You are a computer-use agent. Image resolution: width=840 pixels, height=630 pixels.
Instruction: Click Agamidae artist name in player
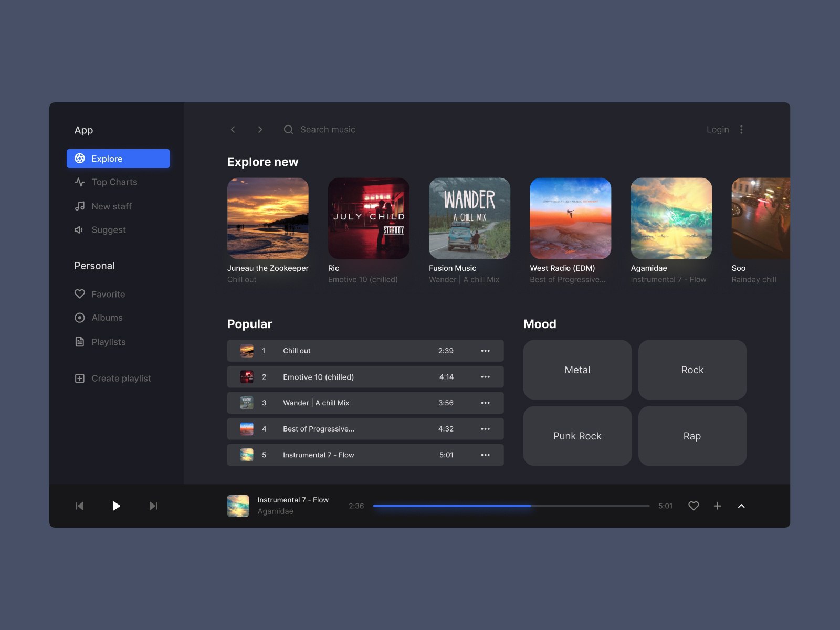[275, 511]
